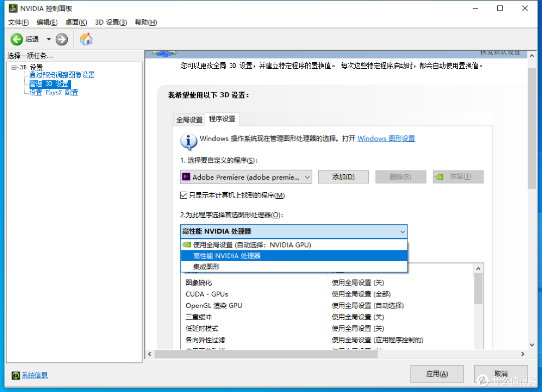Click the grey Forward arrow icon
This screenshot has width=542, height=392.
coord(62,40)
